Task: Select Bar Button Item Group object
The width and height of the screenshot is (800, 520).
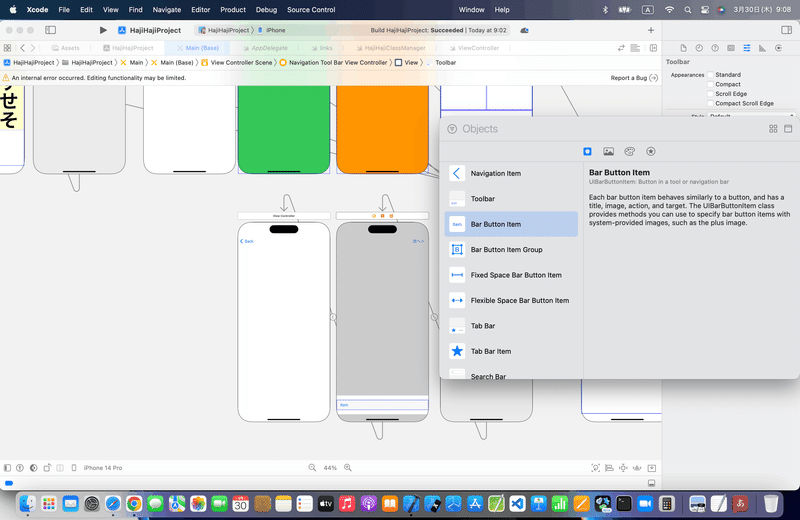Action: click(511, 250)
